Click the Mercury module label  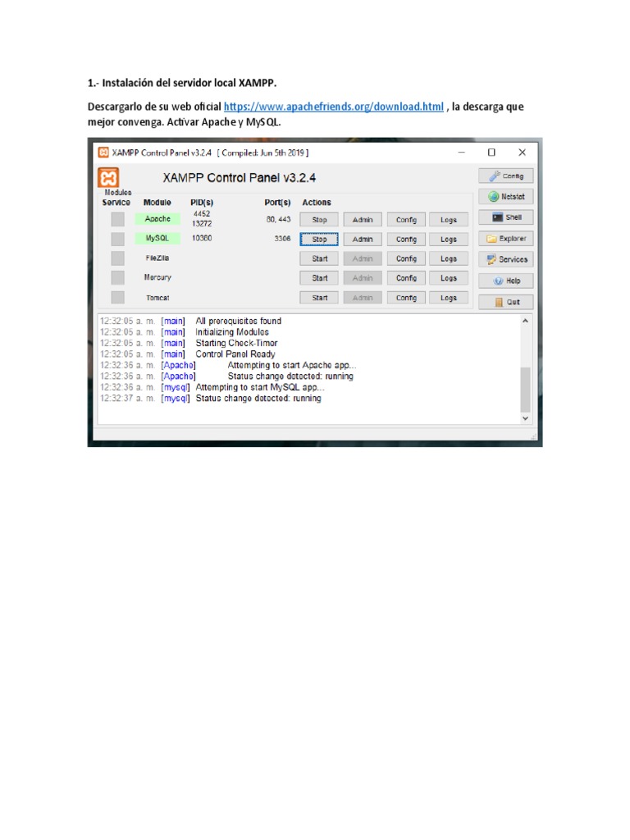(157, 277)
